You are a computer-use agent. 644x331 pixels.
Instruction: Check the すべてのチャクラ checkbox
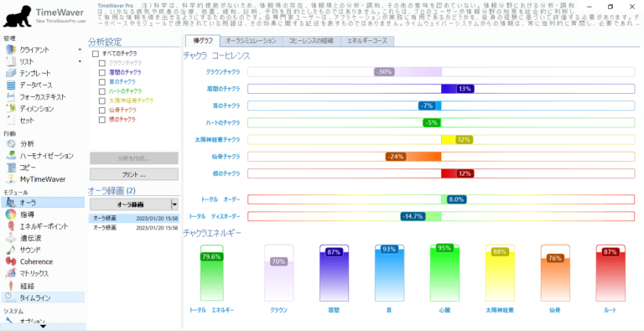[96, 54]
